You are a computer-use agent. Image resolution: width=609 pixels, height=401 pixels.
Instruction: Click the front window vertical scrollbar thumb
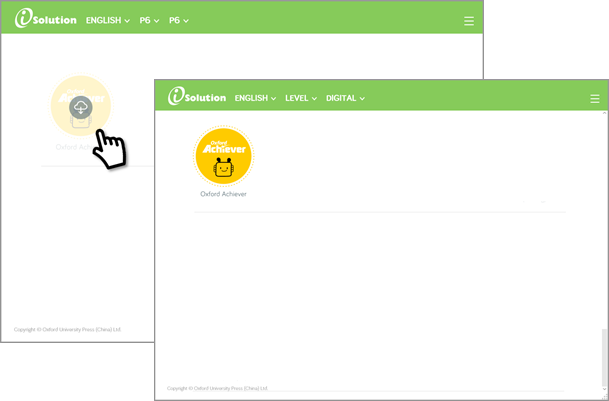point(604,357)
